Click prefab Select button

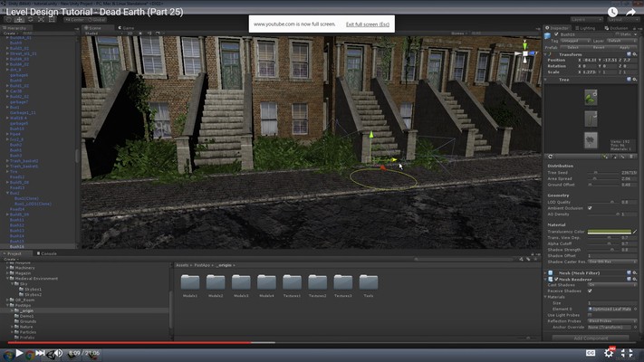573,48
